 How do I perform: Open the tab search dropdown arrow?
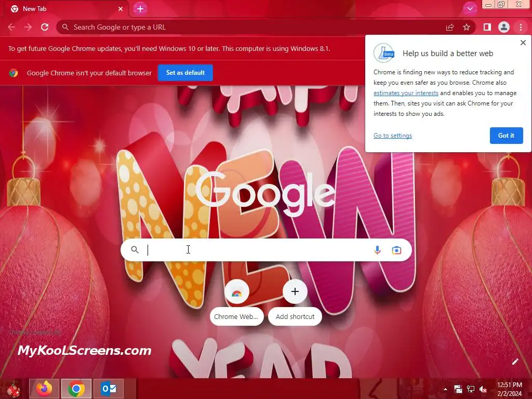[x=470, y=9]
